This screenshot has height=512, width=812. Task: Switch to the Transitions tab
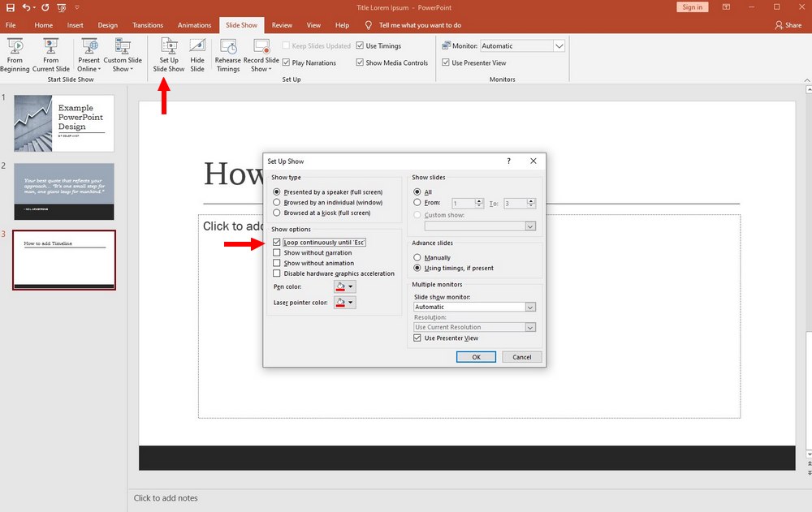[x=148, y=25]
